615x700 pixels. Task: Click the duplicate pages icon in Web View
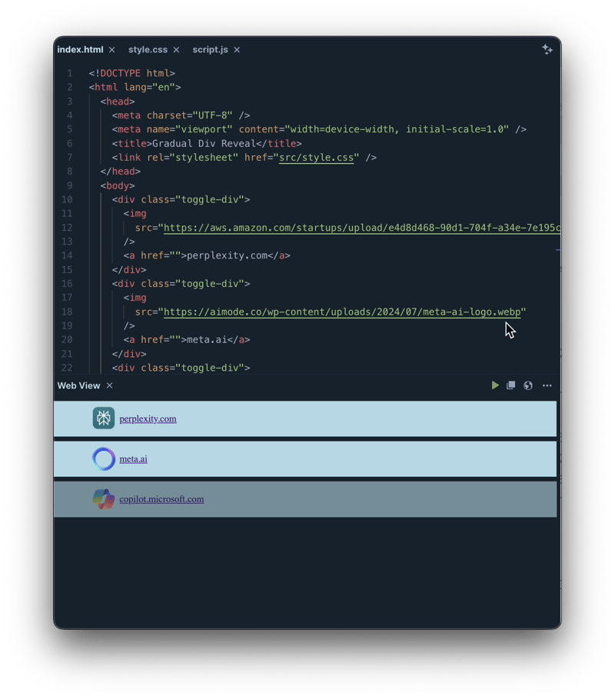point(511,385)
